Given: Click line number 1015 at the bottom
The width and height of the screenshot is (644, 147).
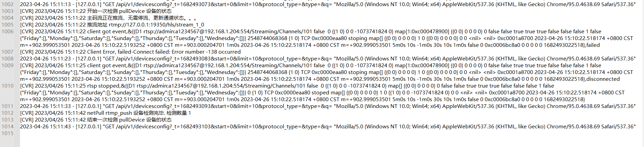Looking at the screenshot, I should pyautogui.click(x=7, y=133).
